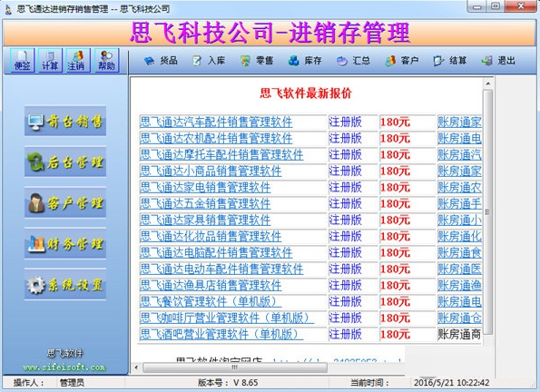Screen dimensions: 540x392
Task: Open 客户 customers in toolbar
Action: (x=402, y=61)
